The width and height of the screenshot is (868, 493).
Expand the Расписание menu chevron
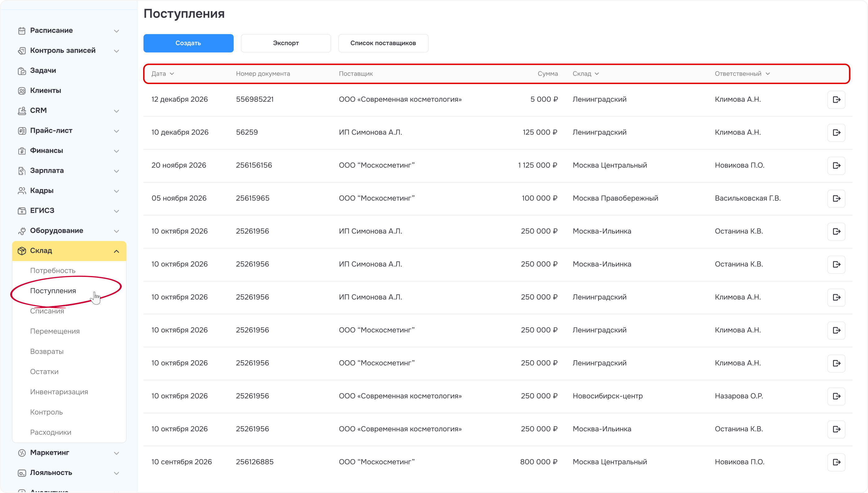(116, 31)
